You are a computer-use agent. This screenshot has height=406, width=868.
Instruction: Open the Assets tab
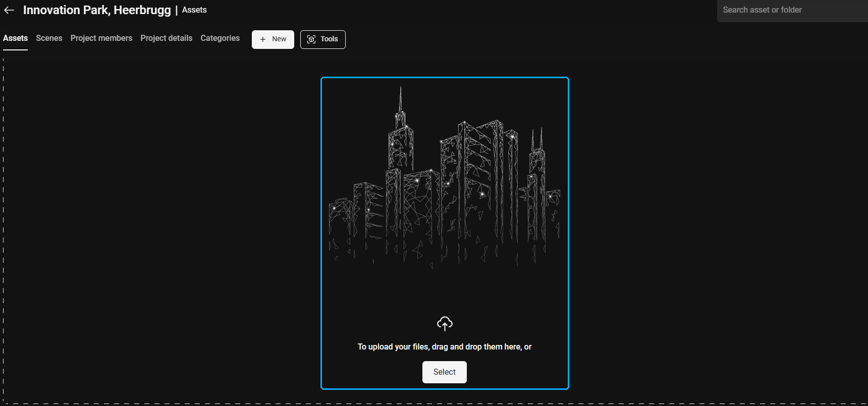[15, 38]
